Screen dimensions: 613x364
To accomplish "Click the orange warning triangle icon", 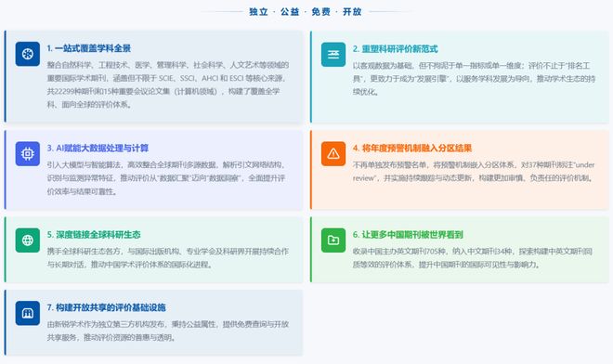I will [x=333, y=153].
